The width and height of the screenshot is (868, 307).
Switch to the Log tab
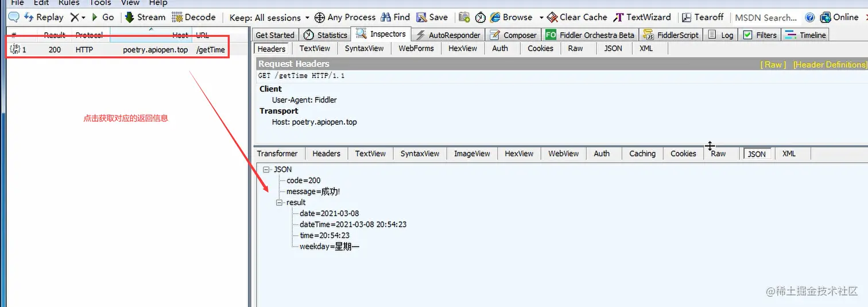(720, 35)
